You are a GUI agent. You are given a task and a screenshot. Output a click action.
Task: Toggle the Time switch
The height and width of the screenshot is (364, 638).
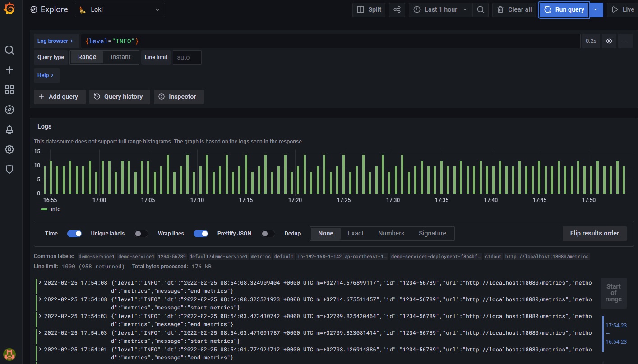tap(74, 234)
